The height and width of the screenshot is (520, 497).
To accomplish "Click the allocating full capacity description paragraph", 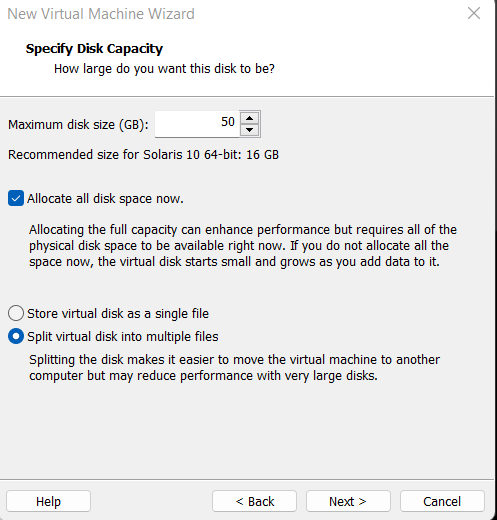I will coord(243,246).
